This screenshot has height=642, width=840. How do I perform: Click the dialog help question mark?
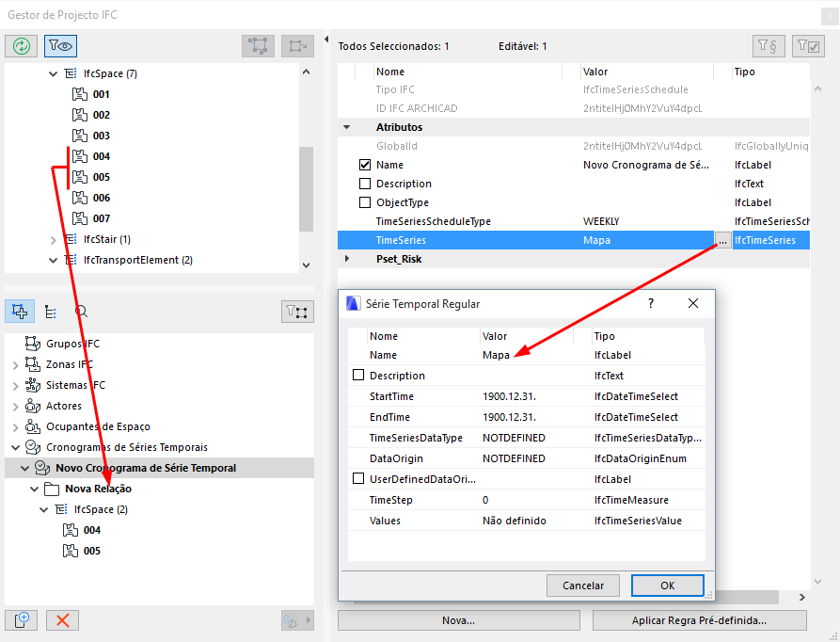(x=651, y=303)
